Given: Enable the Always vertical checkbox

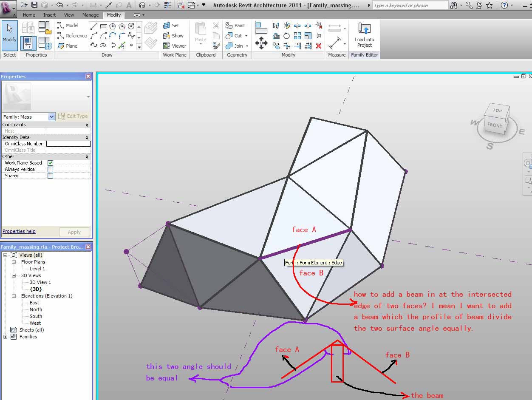Looking at the screenshot, I should (x=50, y=169).
